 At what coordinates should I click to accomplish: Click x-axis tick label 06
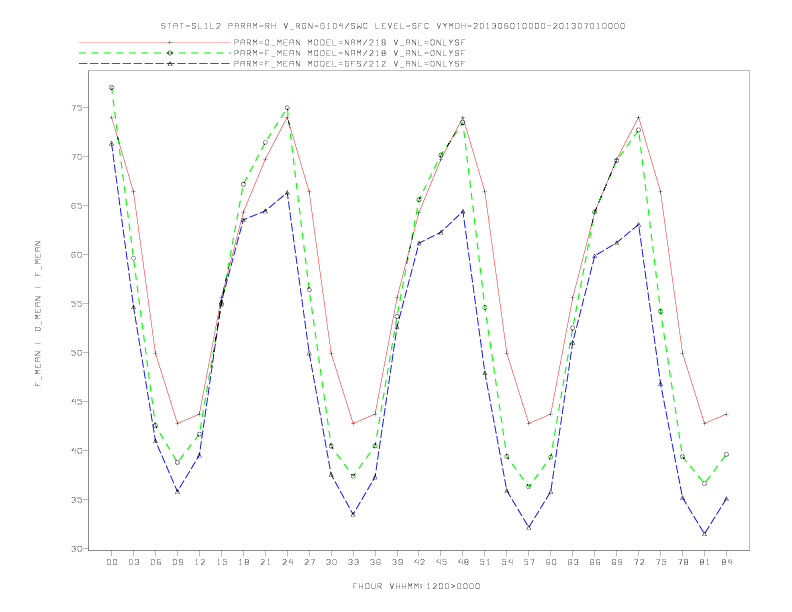coord(156,562)
